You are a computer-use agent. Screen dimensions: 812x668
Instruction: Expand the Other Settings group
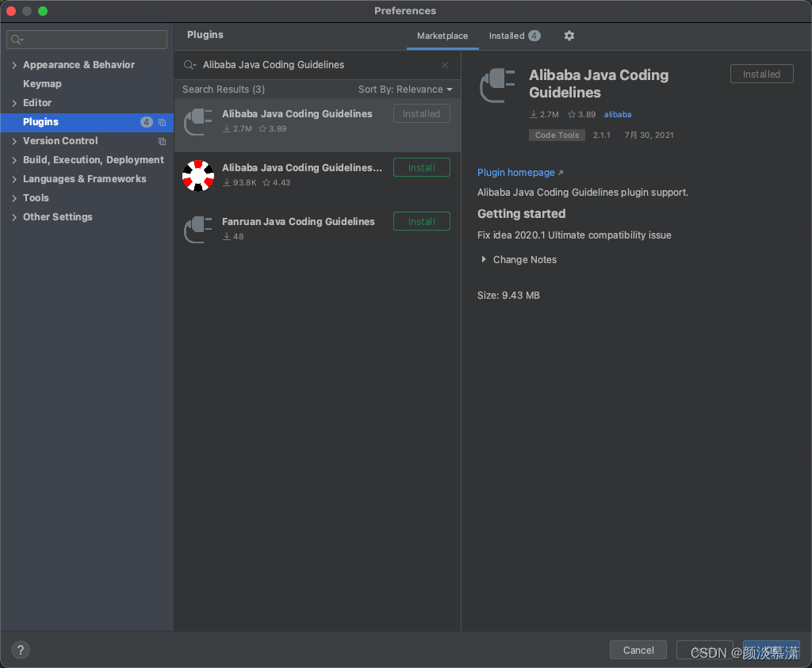pos(14,217)
